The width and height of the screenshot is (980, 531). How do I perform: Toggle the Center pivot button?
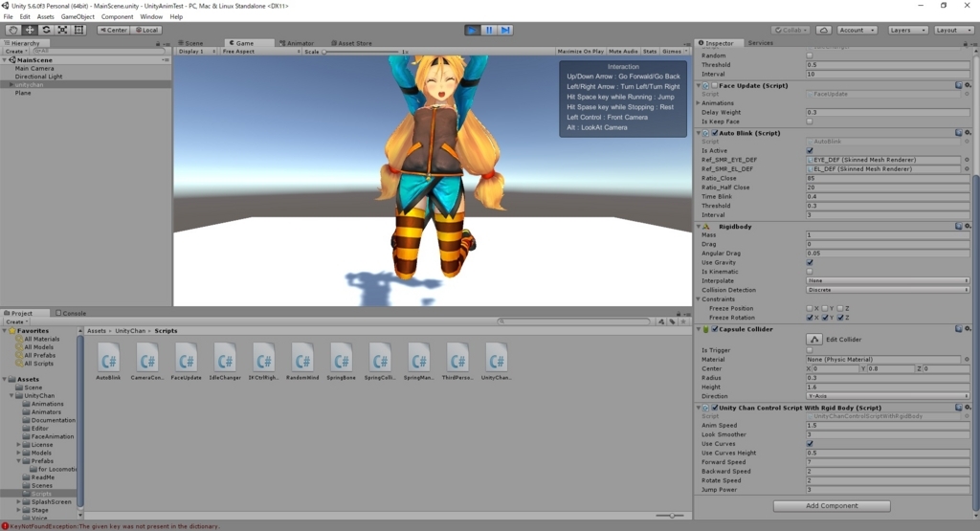[113, 30]
